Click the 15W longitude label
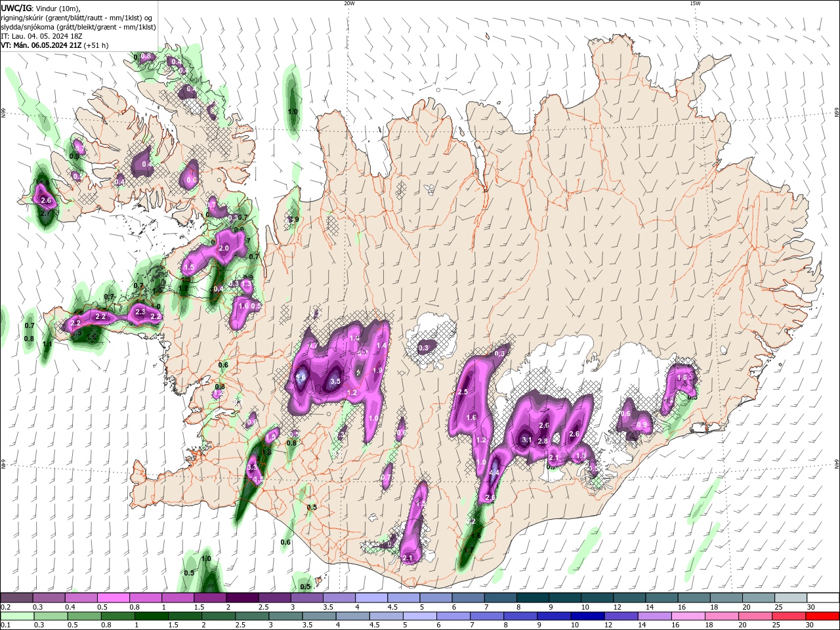The image size is (840, 630). [695, 3]
